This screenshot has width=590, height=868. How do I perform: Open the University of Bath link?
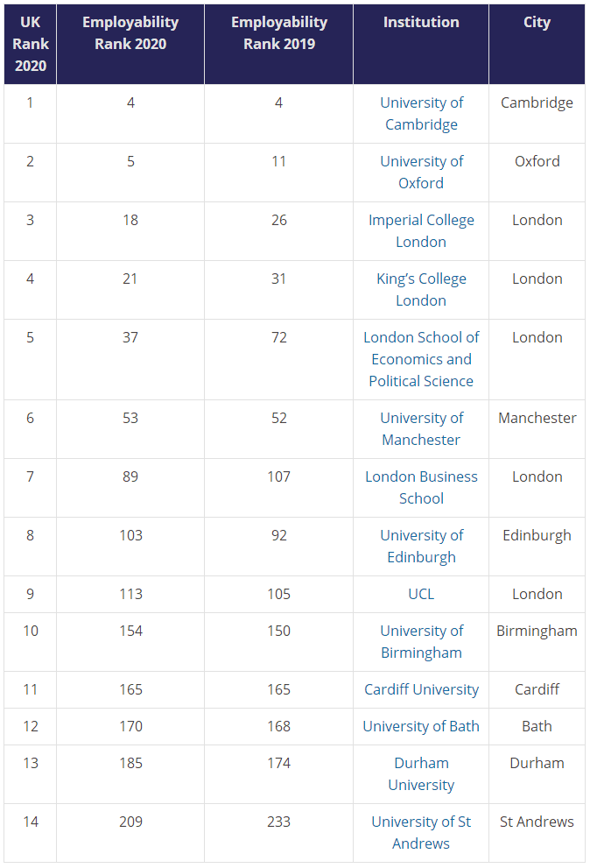click(421, 726)
